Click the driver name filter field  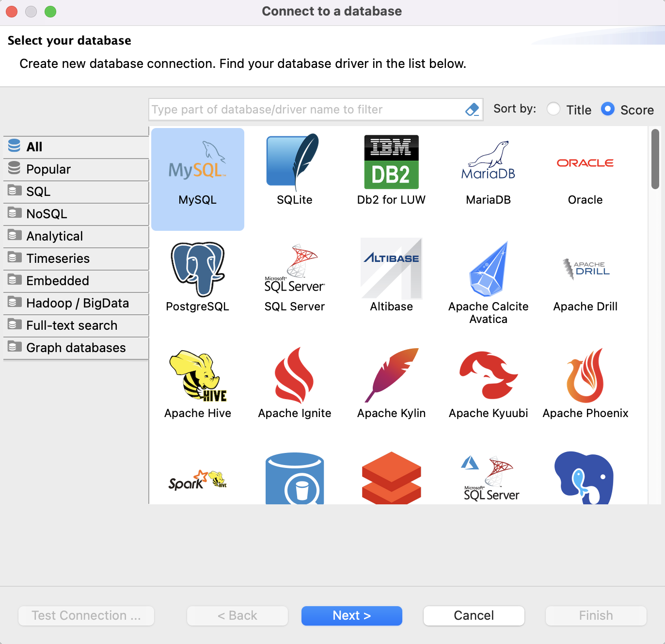[x=305, y=110]
